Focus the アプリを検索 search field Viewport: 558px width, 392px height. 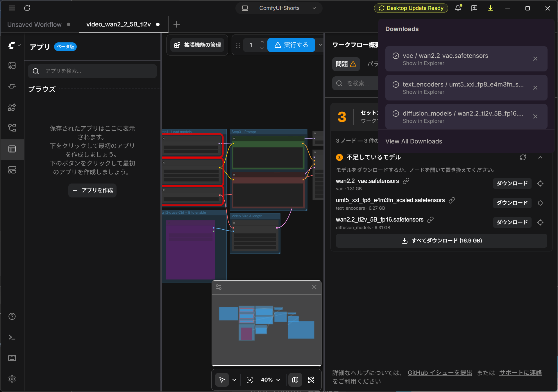coord(92,71)
